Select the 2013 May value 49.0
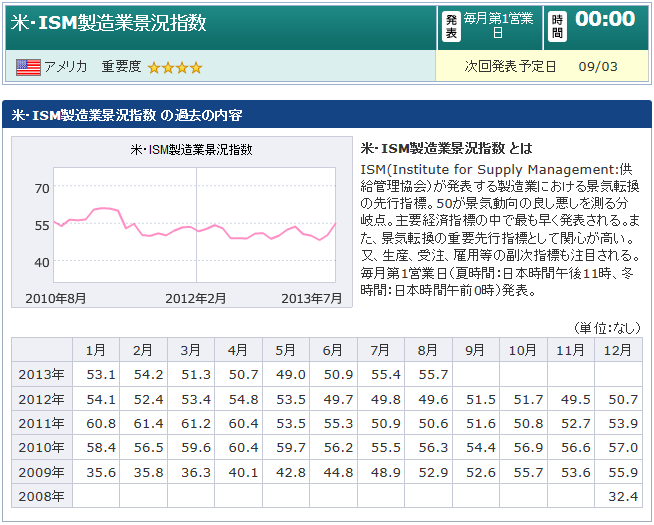This screenshot has width=654, height=525. point(290,374)
